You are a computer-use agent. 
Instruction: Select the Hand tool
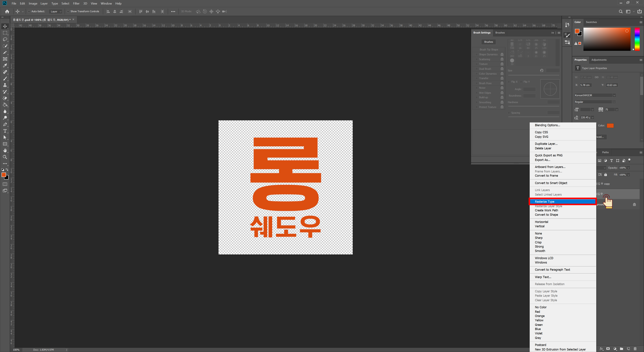point(5,150)
